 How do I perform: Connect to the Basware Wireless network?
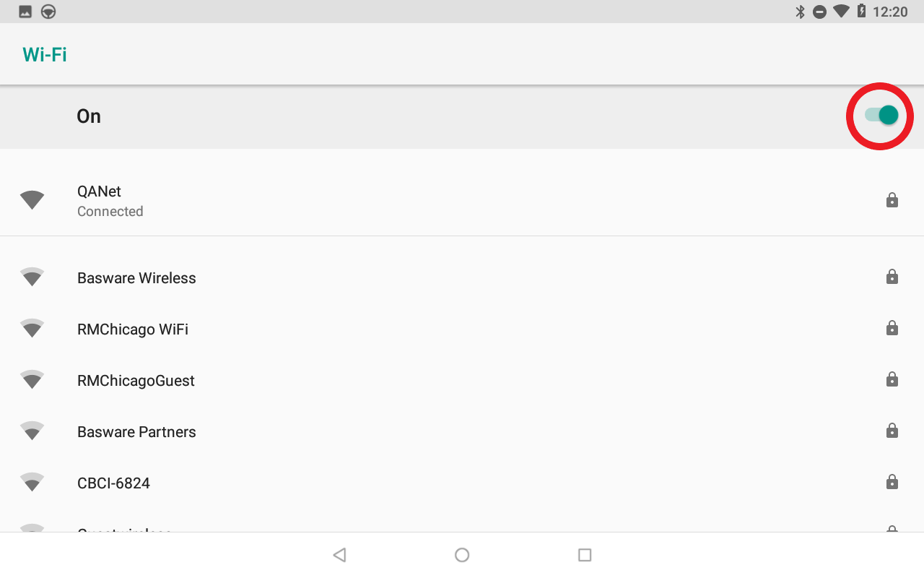click(462, 277)
